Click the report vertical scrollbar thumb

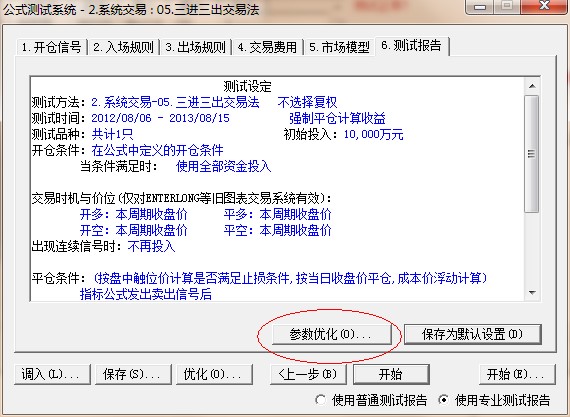point(532,154)
